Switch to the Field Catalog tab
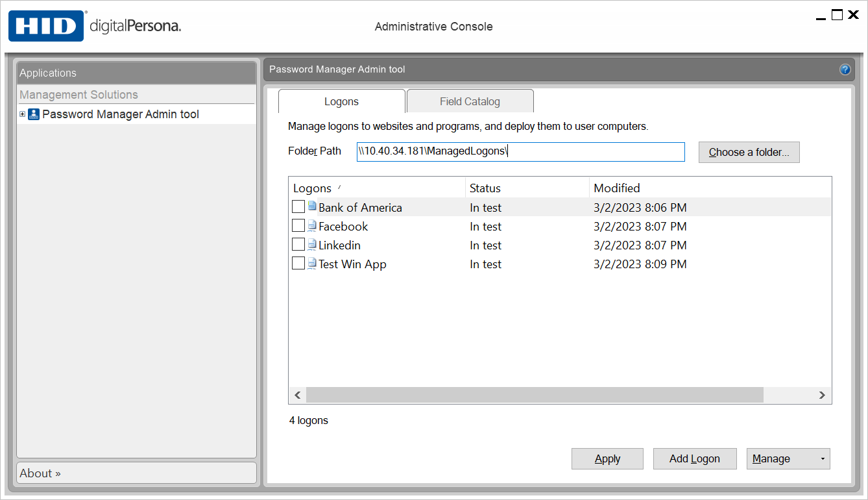The image size is (868, 500). point(470,101)
